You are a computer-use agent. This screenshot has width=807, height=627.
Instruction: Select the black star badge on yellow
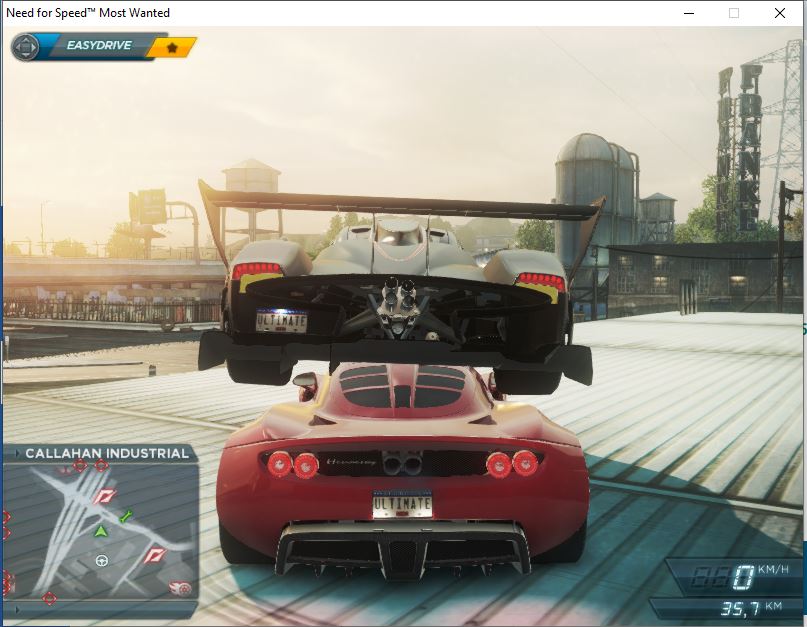coord(172,48)
